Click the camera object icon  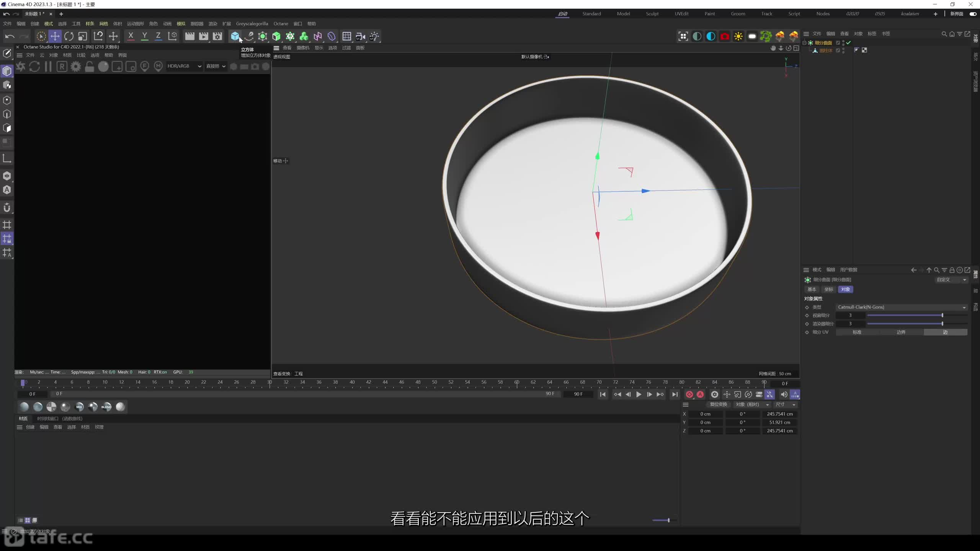[x=360, y=36]
